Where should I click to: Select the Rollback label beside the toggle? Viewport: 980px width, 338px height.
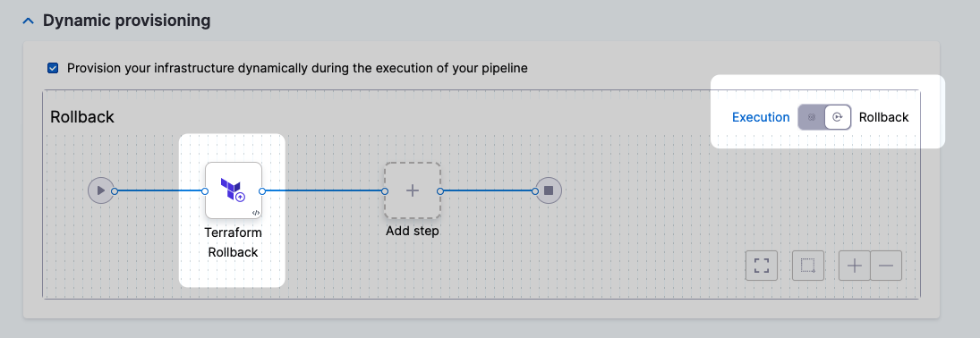[883, 117]
